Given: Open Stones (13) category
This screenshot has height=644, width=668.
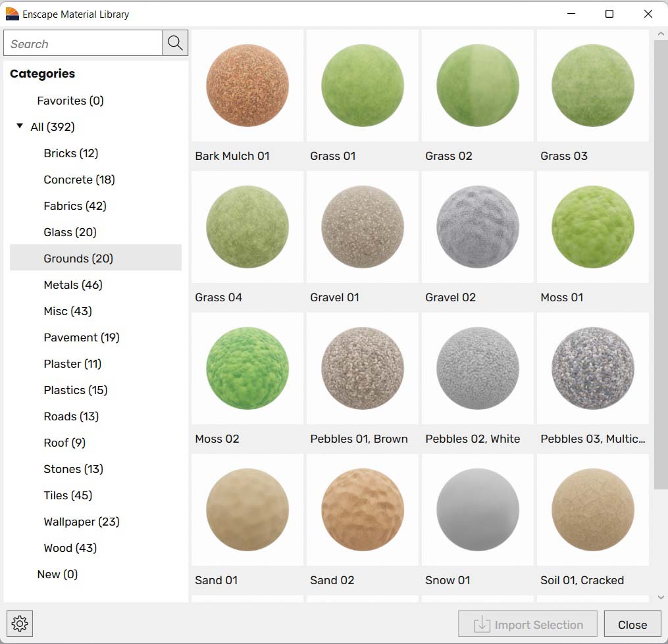Looking at the screenshot, I should 73,470.
